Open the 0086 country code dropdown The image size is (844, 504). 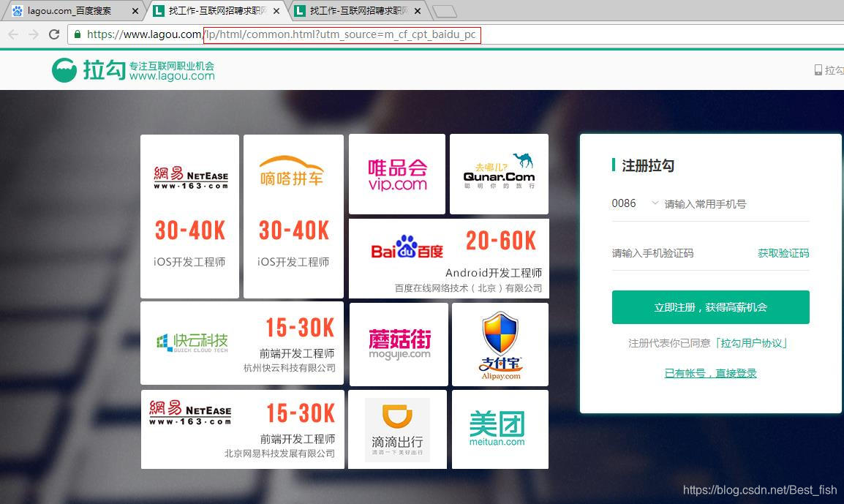click(635, 203)
